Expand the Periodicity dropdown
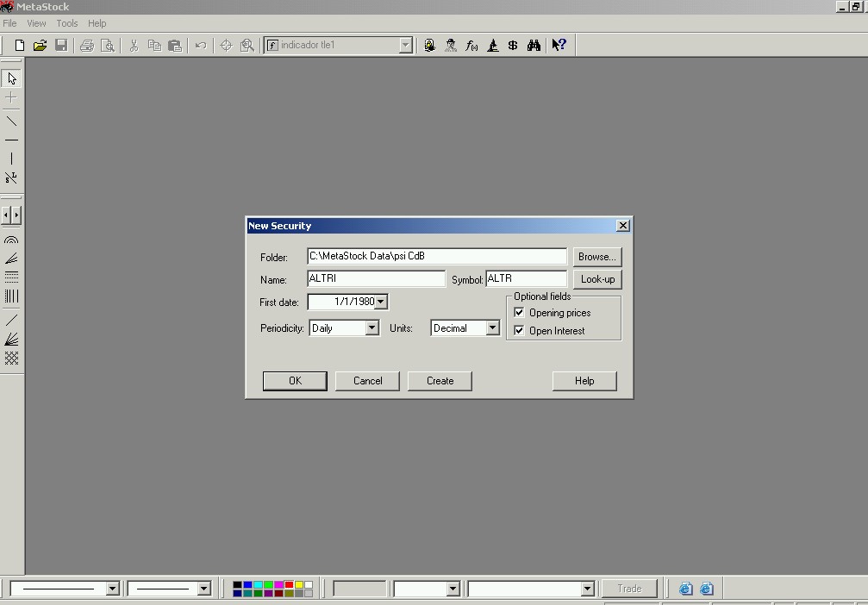Viewport: 868px width, 605px height. click(x=372, y=328)
